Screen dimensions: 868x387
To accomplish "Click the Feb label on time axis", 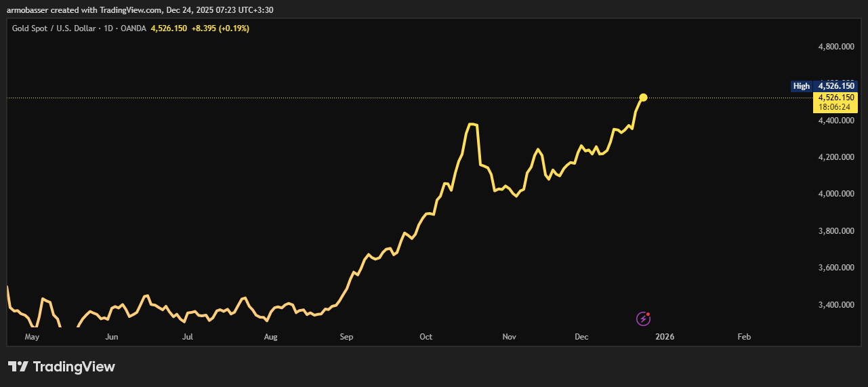I will pyautogui.click(x=743, y=337).
